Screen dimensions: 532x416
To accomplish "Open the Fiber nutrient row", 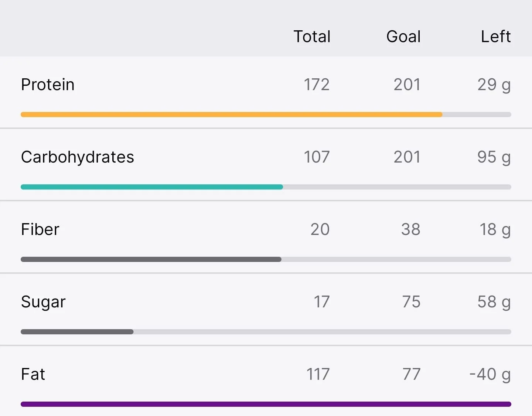I will coord(266,237).
